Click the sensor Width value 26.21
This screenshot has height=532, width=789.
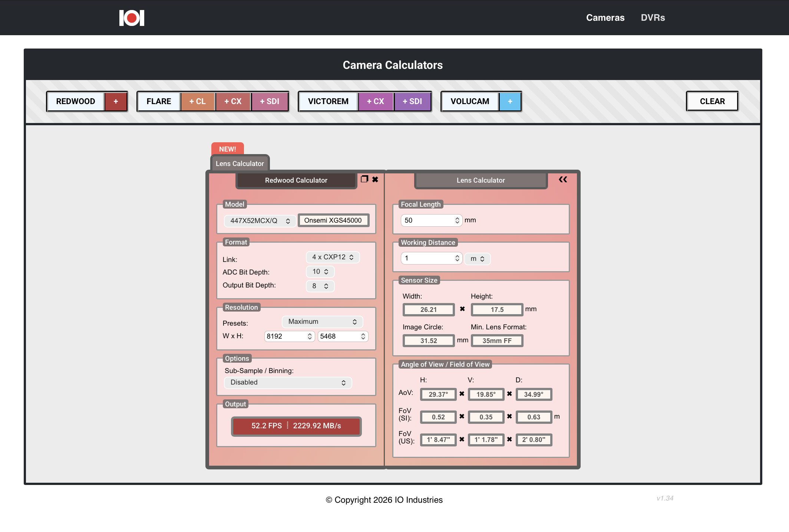429,310
